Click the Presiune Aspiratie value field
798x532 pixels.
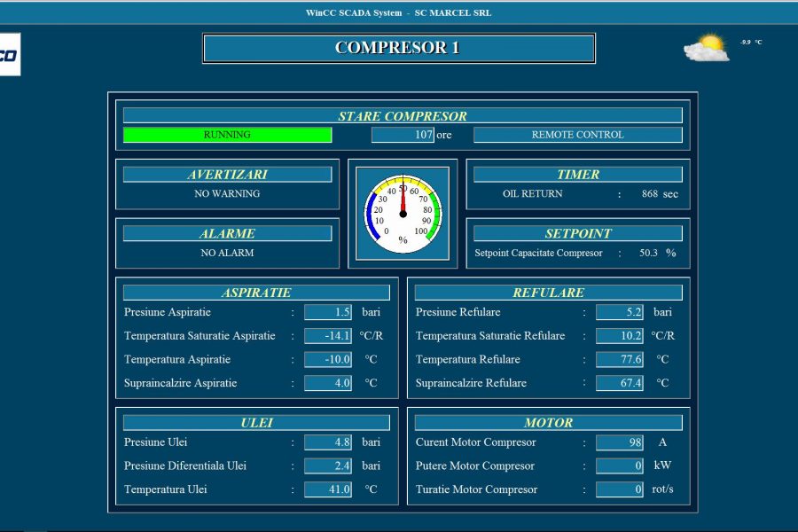coord(328,312)
